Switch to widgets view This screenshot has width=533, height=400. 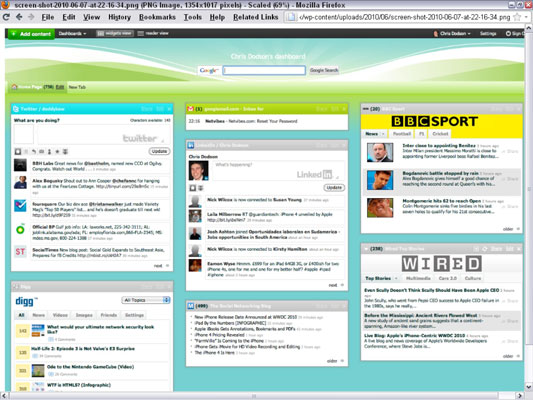[115, 33]
